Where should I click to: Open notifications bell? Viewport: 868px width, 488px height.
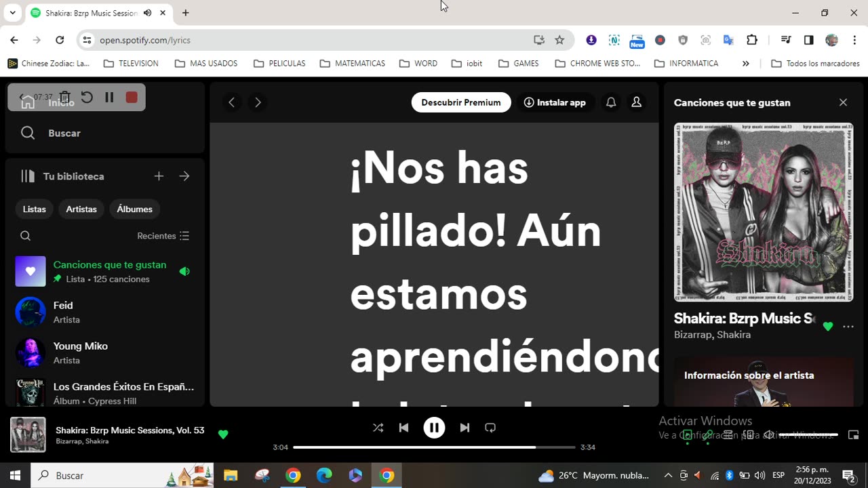(611, 102)
